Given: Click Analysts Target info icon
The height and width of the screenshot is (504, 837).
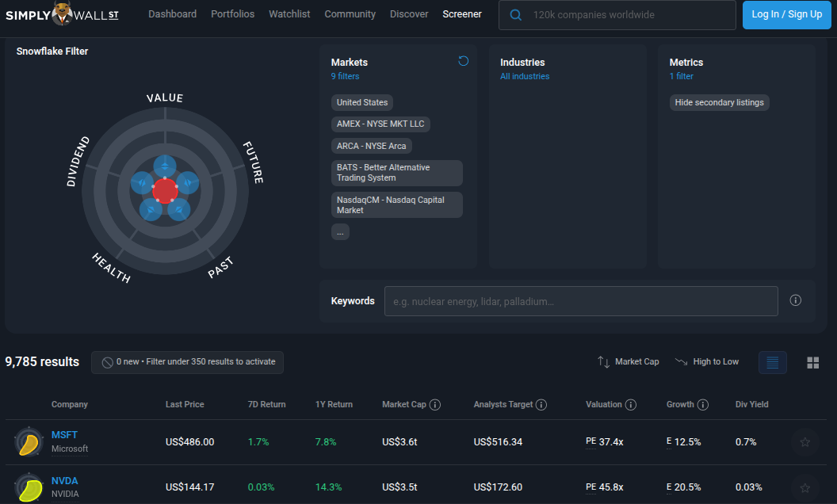Looking at the screenshot, I should tap(541, 405).
